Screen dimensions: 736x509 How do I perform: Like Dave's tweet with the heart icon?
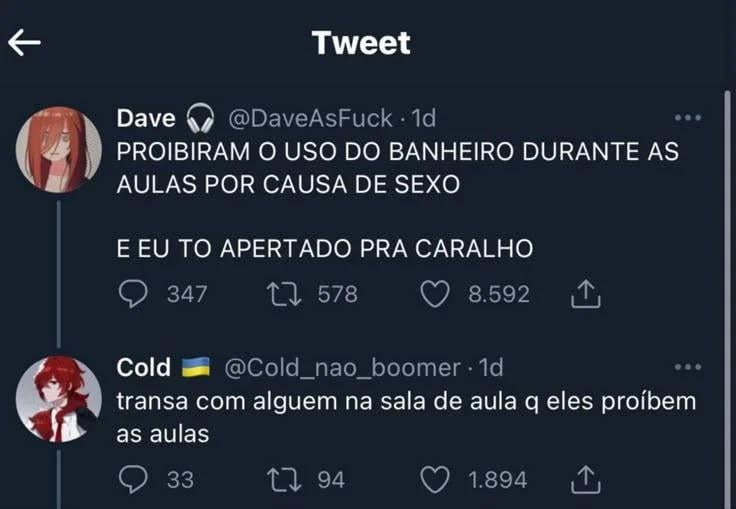click(435, 294)
